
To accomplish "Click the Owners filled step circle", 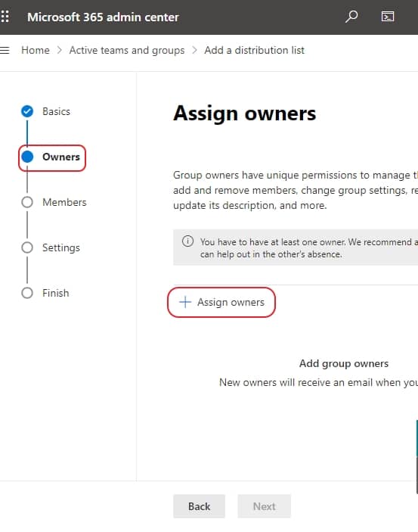I will click(27, 157).
